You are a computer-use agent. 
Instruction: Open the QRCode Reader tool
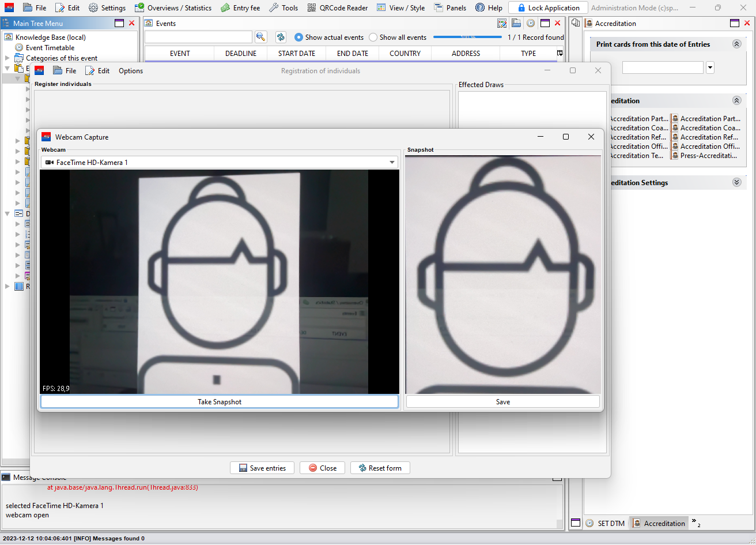click(x=338, y=8)
